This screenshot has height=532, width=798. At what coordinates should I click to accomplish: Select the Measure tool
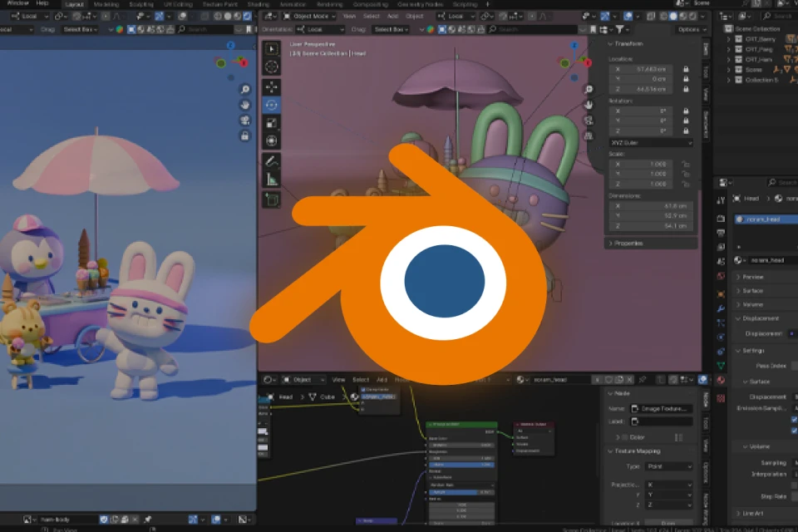pos(271,180)
